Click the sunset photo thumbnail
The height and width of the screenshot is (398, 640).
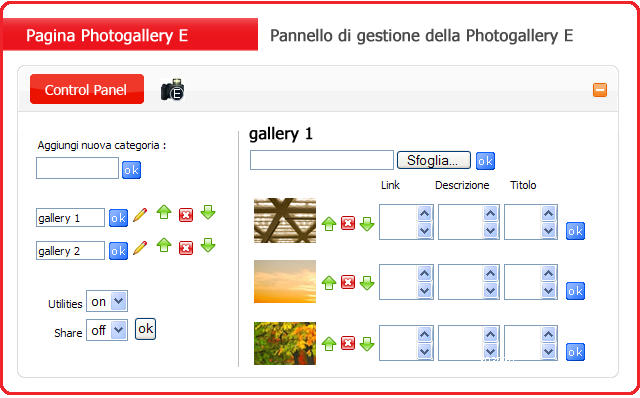pyautogui.click(x=285, y=282)
